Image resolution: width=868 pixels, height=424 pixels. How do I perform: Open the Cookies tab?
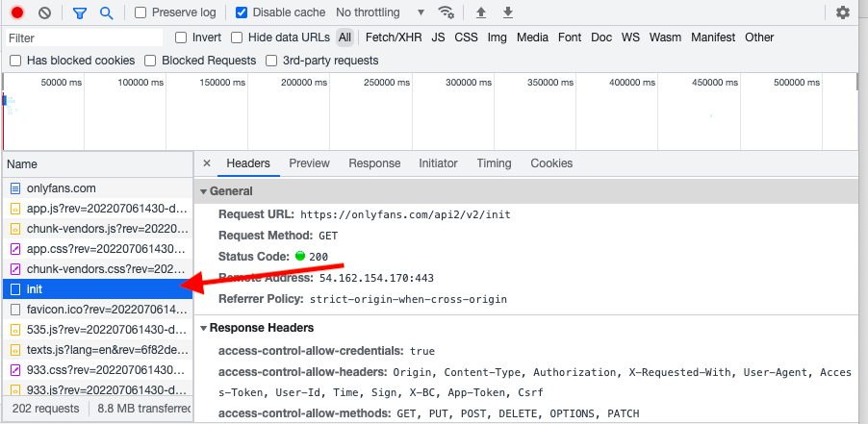[x=551, y=163]
